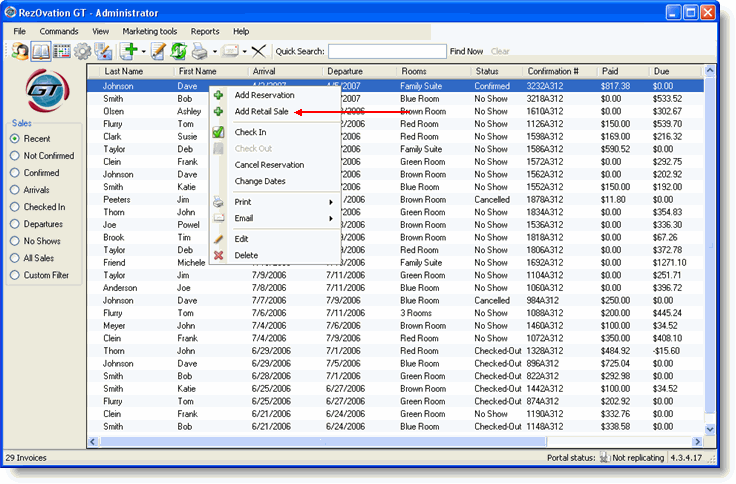Click confirmation number 1692A312
736x484 pixels.
coord(544,263)
